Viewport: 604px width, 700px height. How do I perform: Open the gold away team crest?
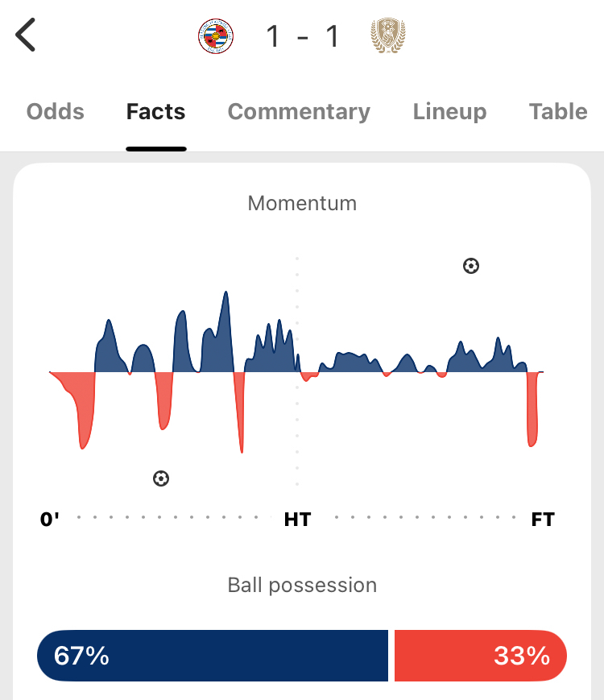tap(387, 36)
